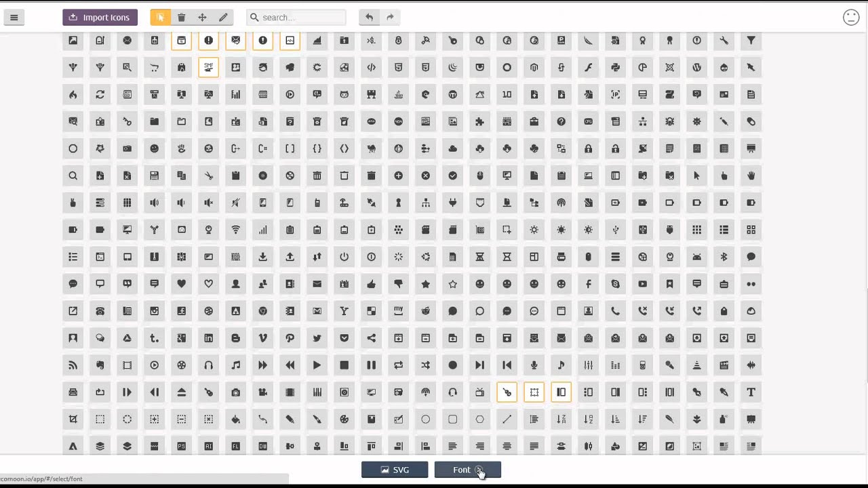Select the LinkedIn logo icon
Screen dimensions: 868x488
(208, 338)
